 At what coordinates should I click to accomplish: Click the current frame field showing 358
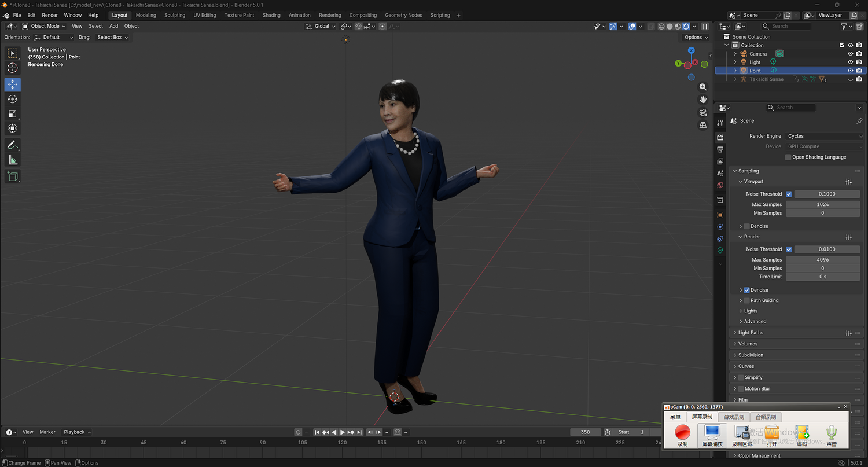pyautogui.click(x=585, y=432)
